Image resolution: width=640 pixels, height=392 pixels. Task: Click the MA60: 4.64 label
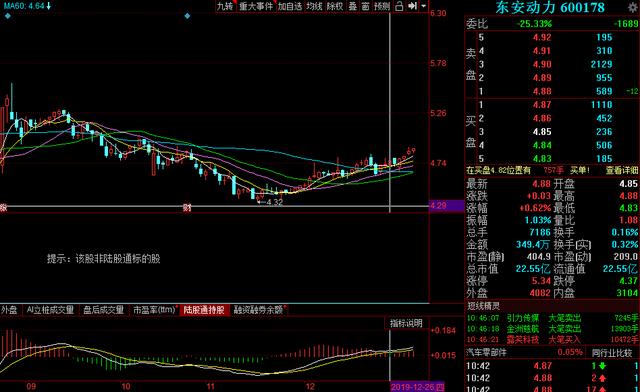coord(24,6)
